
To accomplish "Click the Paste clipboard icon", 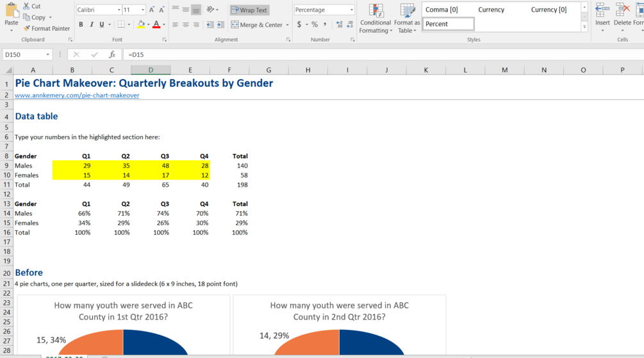I will click(11, 10).
